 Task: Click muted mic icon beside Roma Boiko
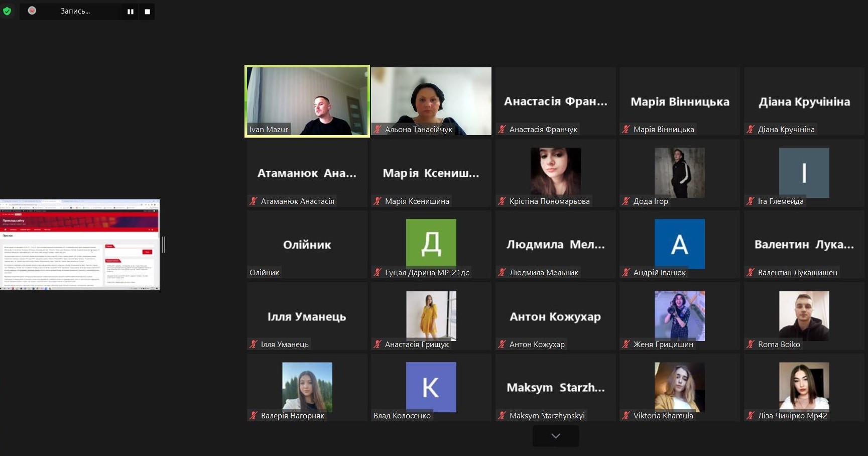(751, 345)
